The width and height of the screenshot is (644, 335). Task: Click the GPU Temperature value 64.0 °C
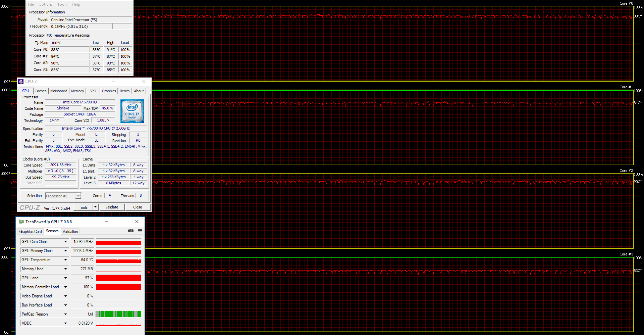point(83,260)
